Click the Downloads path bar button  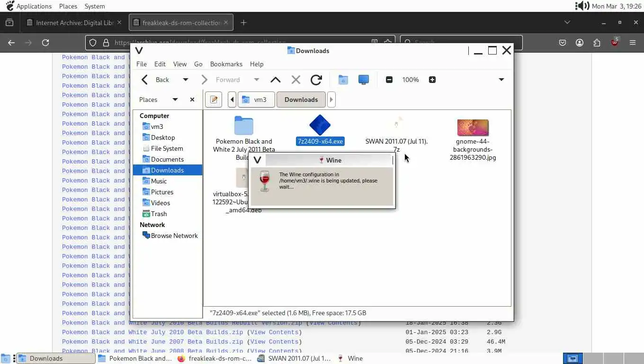coord(301,100)
